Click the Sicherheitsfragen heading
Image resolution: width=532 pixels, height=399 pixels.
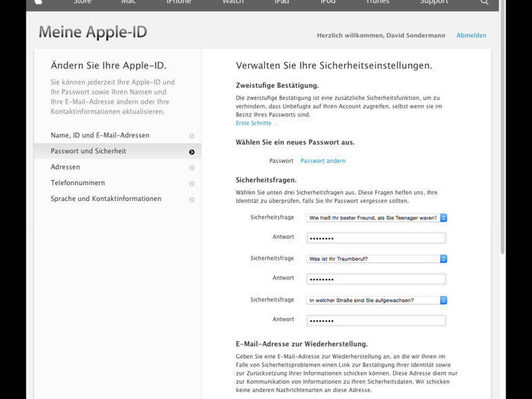pos(266,180)
